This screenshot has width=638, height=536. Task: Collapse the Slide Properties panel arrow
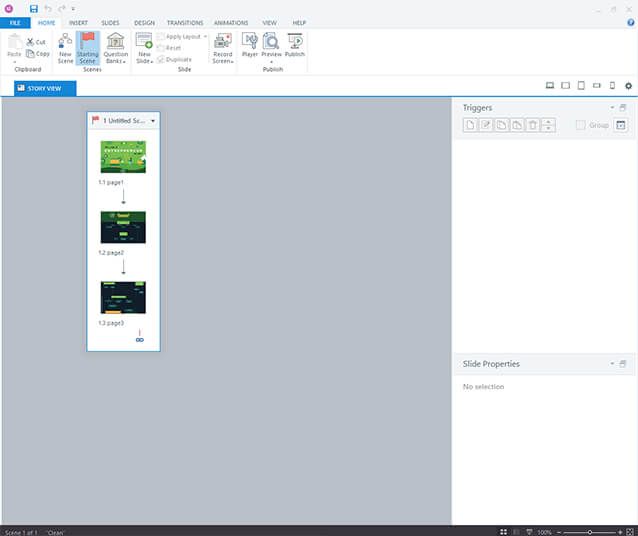(612, 363)
